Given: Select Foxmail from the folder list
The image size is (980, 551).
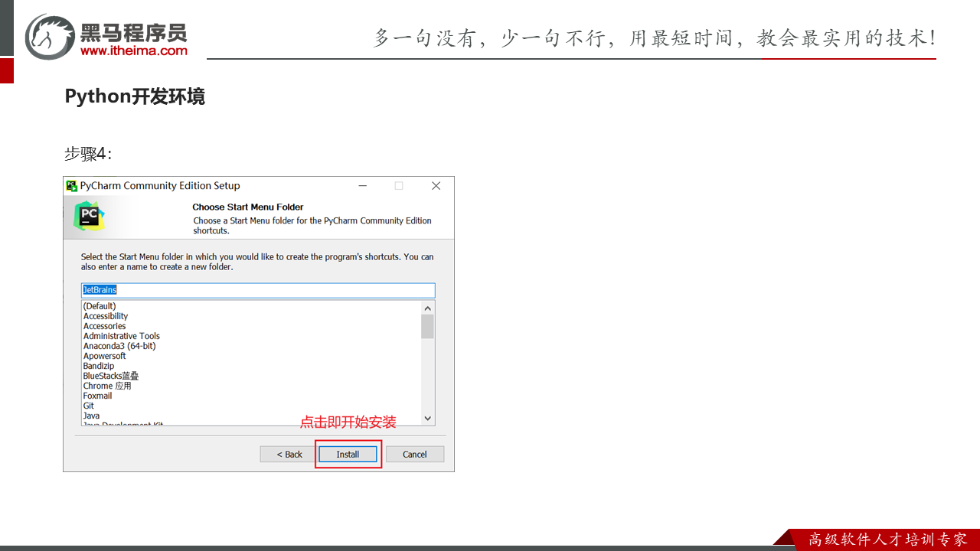Looking at the screenshot, I should (97, 396).
